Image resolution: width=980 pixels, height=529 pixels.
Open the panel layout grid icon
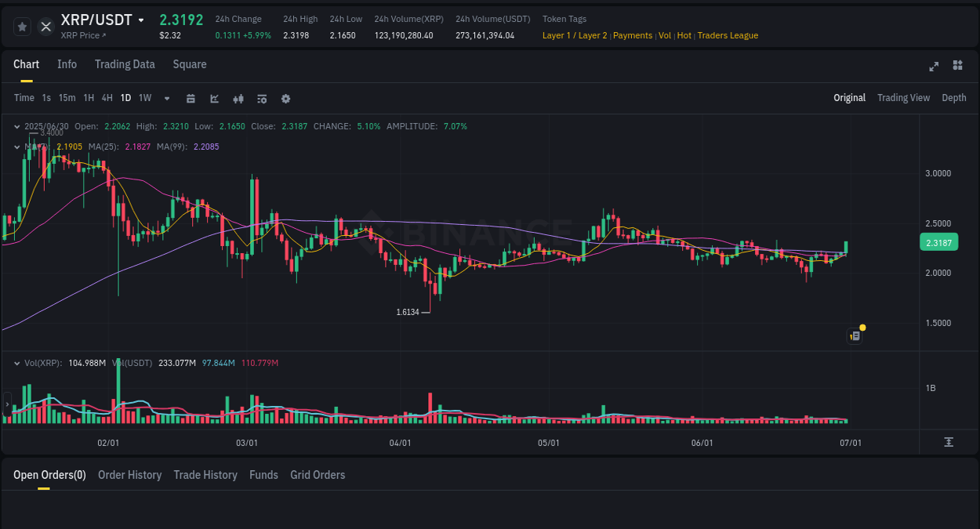[957, 67]
